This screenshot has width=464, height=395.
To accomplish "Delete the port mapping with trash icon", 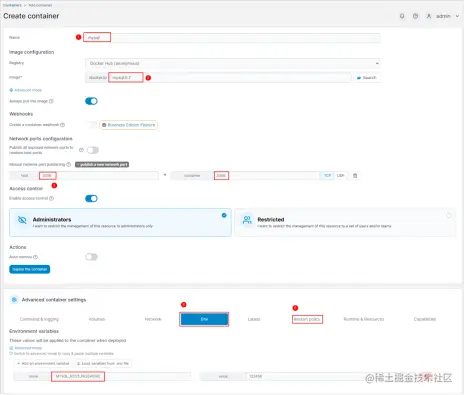I will click(355, 175).
